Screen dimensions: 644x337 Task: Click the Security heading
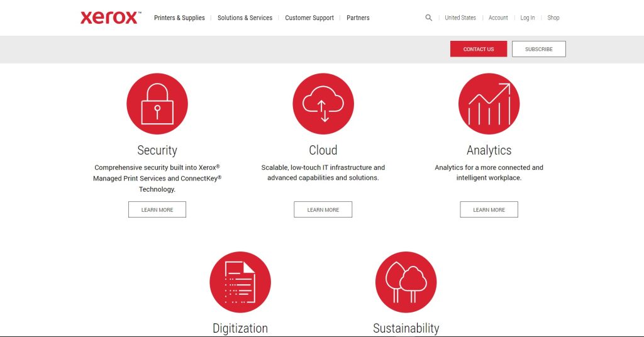pos(157,150)
